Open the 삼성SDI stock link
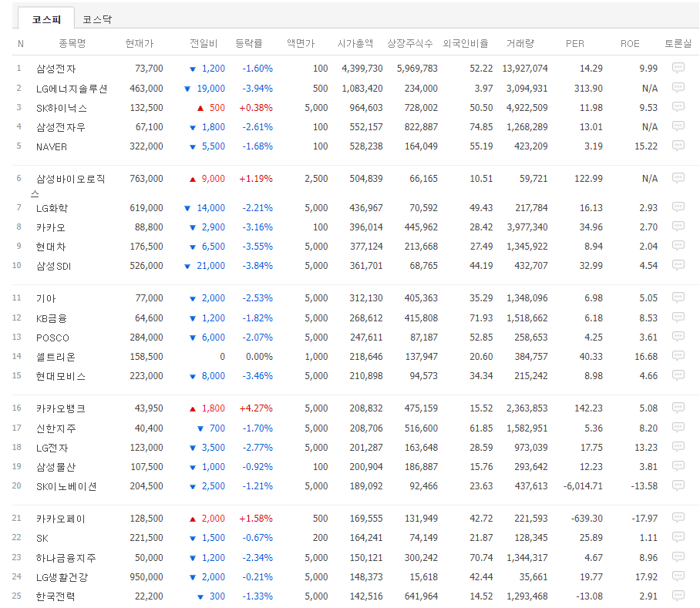Screen dimensions: 700x608 (53, 267)
